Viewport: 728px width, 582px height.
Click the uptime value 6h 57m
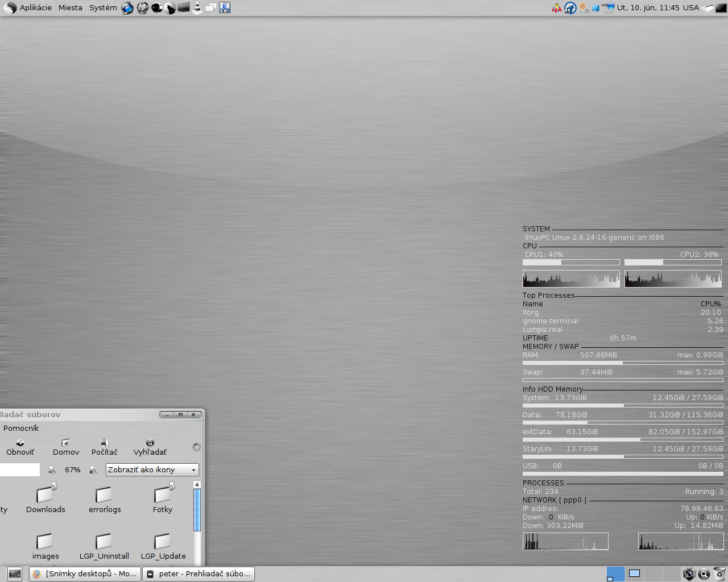[x=623, y=338]
